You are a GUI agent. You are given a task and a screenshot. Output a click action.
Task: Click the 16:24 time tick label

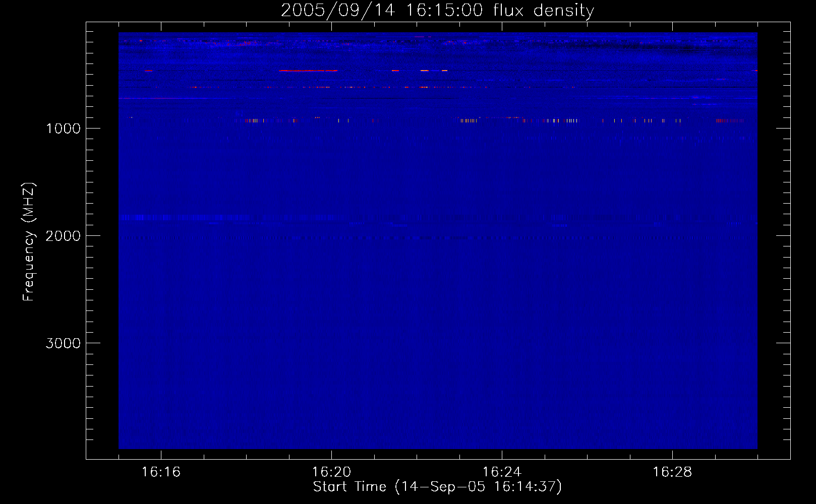502,472
